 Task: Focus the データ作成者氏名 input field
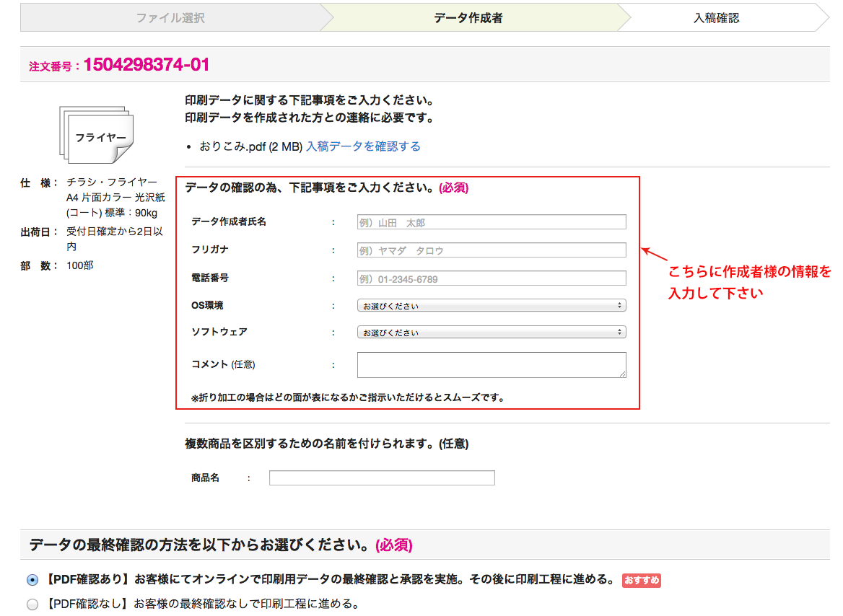point(492,222)
